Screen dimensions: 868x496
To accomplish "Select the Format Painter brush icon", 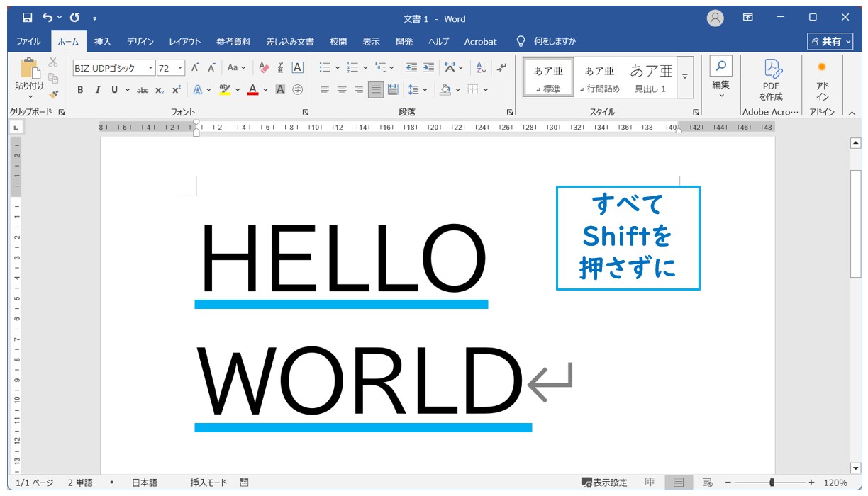I will [x=53, y=94].
